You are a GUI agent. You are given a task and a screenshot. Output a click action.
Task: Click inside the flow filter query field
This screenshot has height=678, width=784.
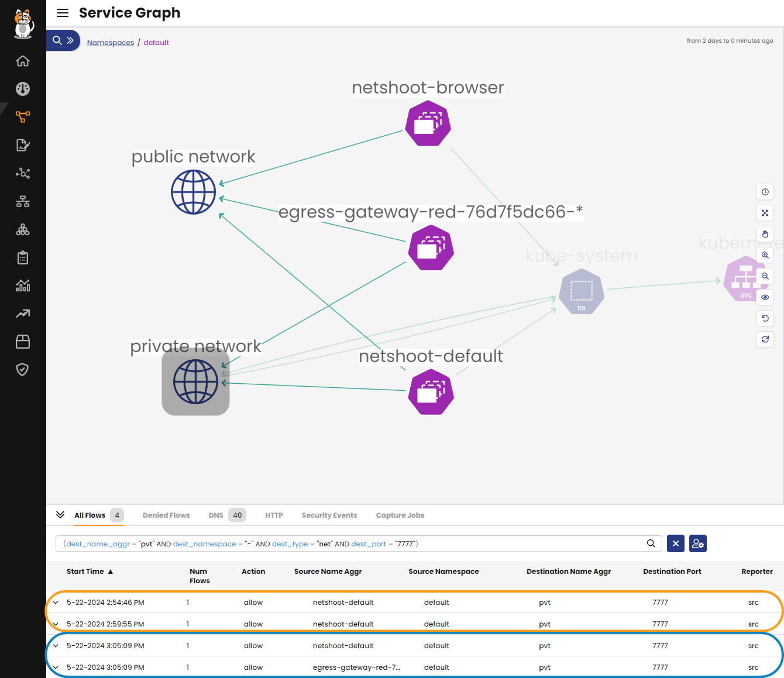(351, 543)
